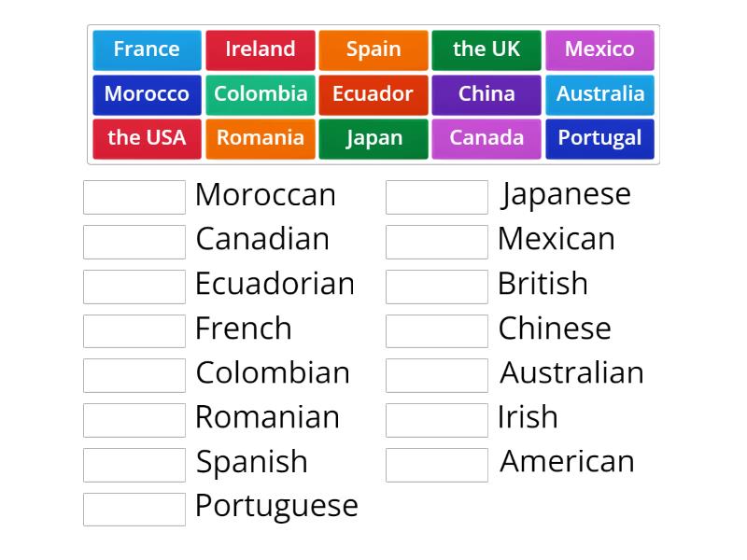Select the Colombia tile

pos(260,93)
